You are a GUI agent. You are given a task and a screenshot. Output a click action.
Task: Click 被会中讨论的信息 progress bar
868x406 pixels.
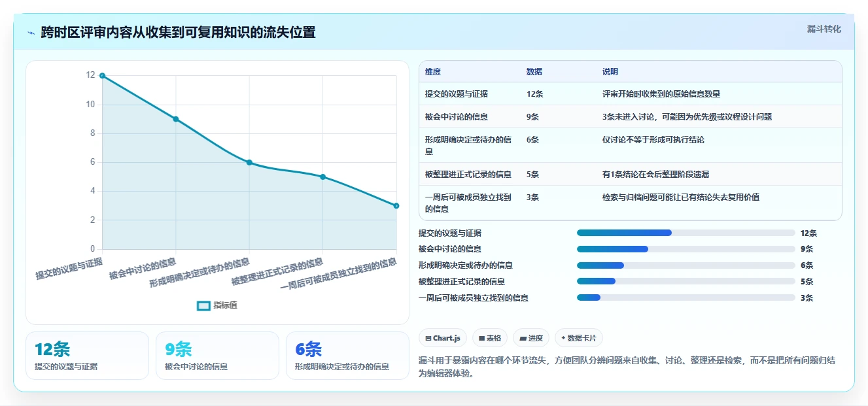pos(686,249)
